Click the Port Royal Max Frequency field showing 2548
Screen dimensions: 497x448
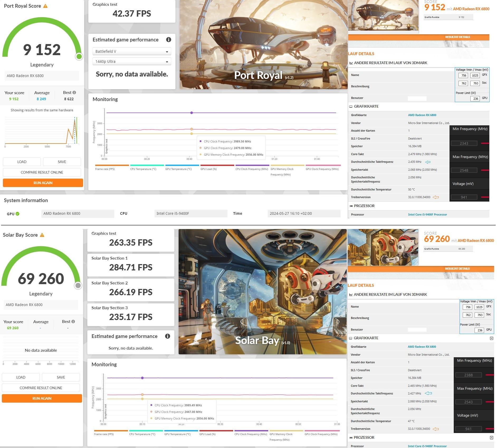[x=464, y=170]
